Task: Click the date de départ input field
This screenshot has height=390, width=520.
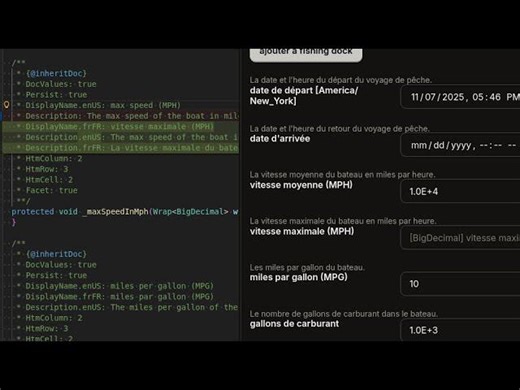Action: click(460, 97)
